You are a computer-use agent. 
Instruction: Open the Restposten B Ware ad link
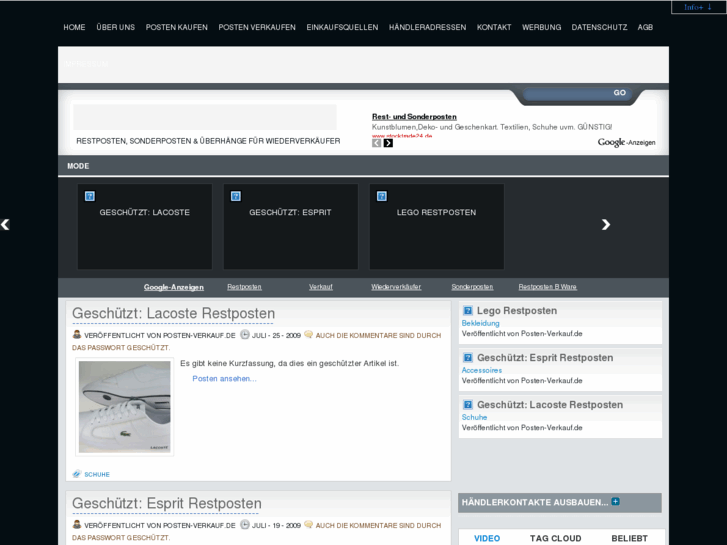pyautogui.click(x=548, y=287)
